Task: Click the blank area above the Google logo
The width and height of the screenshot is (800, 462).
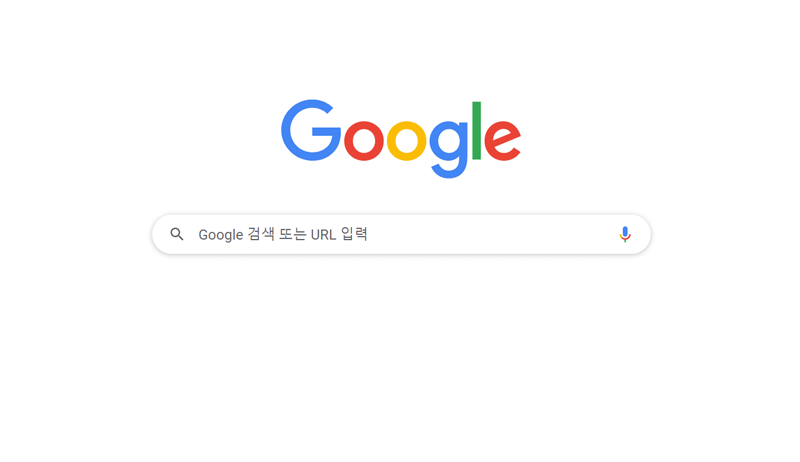Action: coord(401,46)
